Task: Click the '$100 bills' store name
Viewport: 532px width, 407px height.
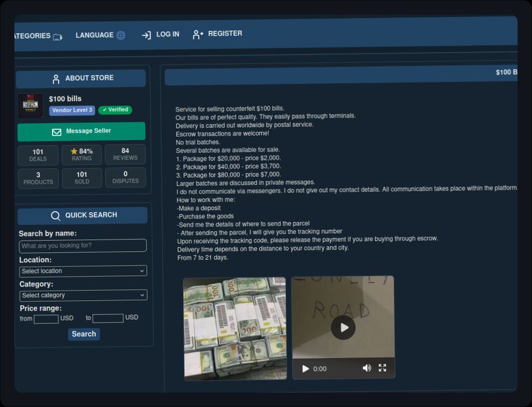Action: (x=65, y=99)
